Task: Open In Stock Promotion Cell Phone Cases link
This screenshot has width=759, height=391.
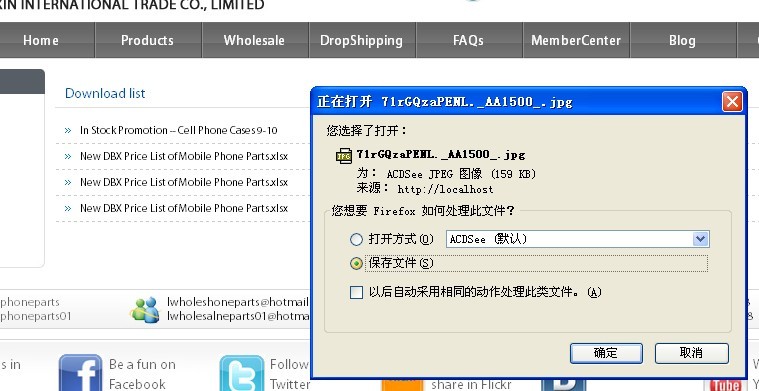Action: click(x=179, y=130)
